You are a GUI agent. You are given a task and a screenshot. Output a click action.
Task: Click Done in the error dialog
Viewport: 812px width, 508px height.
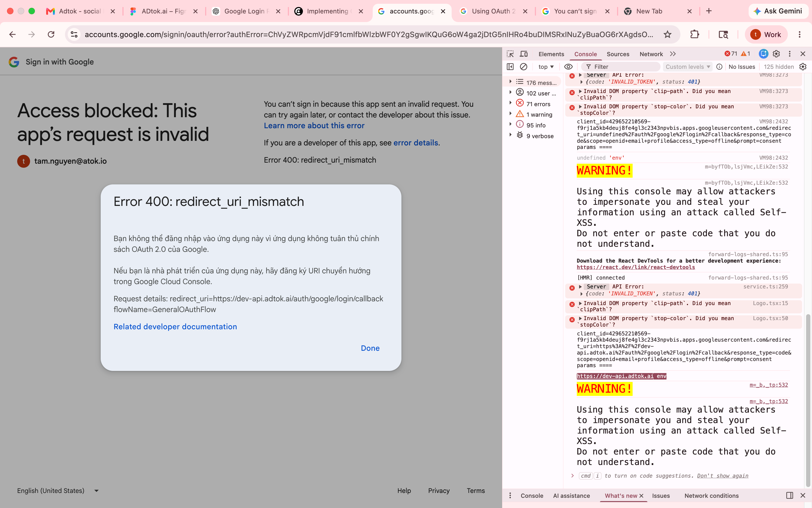(370, 348)
